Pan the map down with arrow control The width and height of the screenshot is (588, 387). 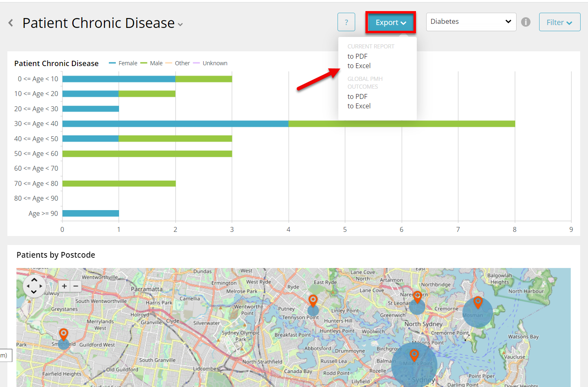click(x=34, y=292)
